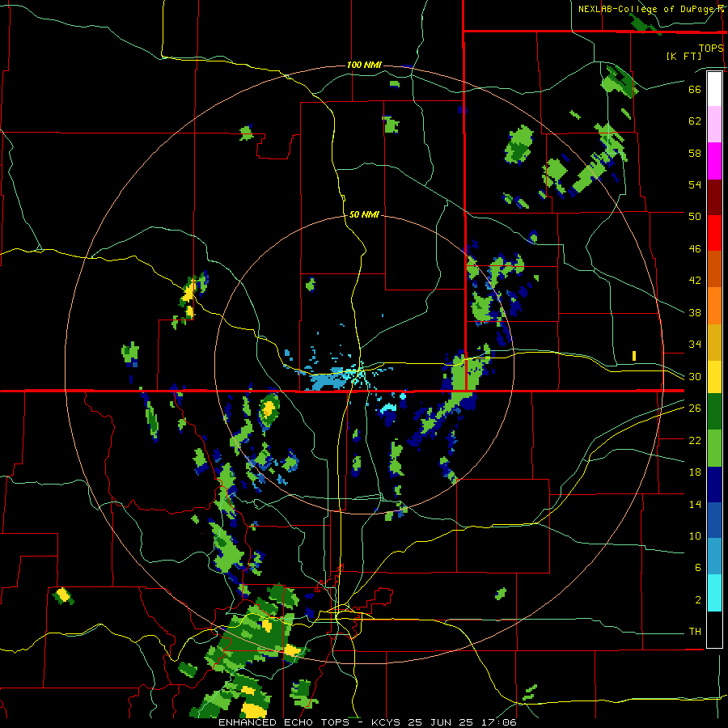Click the legend value "22"
Image resolution: width=728 pixels, height=728 pixels.
pos(695,440)
